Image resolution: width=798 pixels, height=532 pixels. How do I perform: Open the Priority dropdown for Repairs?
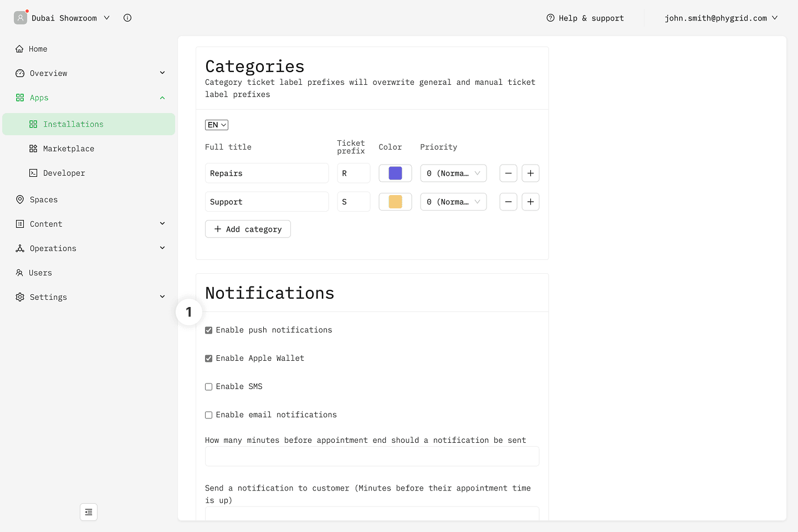coord(453,173)
